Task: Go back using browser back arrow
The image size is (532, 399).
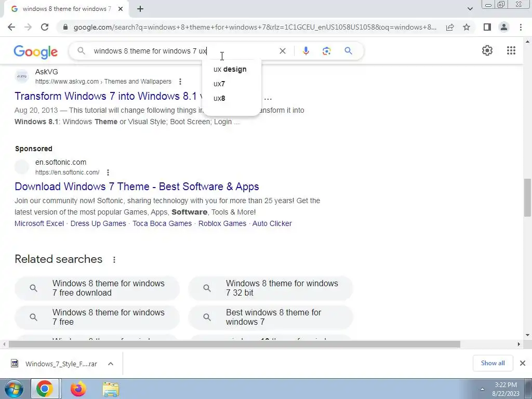Action: [x=11, y=27]
